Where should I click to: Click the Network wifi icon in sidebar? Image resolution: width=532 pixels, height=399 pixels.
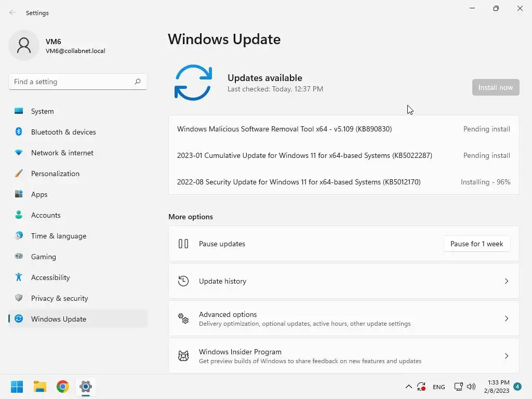coord(19,153)
